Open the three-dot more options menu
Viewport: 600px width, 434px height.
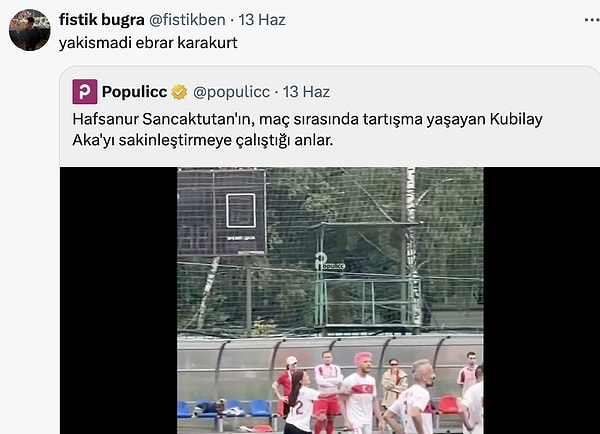click(592, 20)
